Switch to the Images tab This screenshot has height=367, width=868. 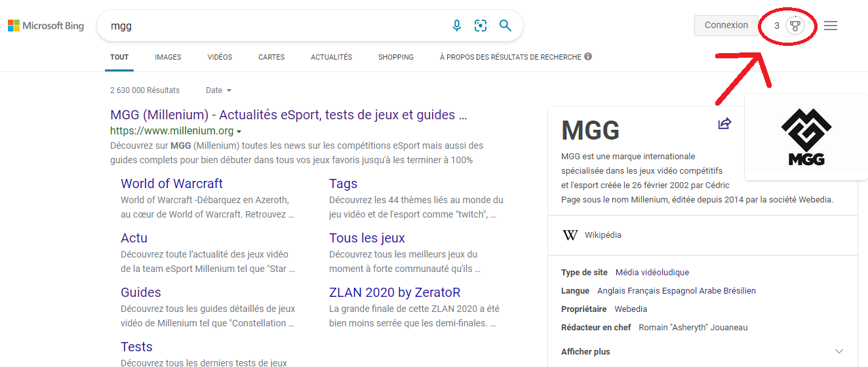point(168,57)
